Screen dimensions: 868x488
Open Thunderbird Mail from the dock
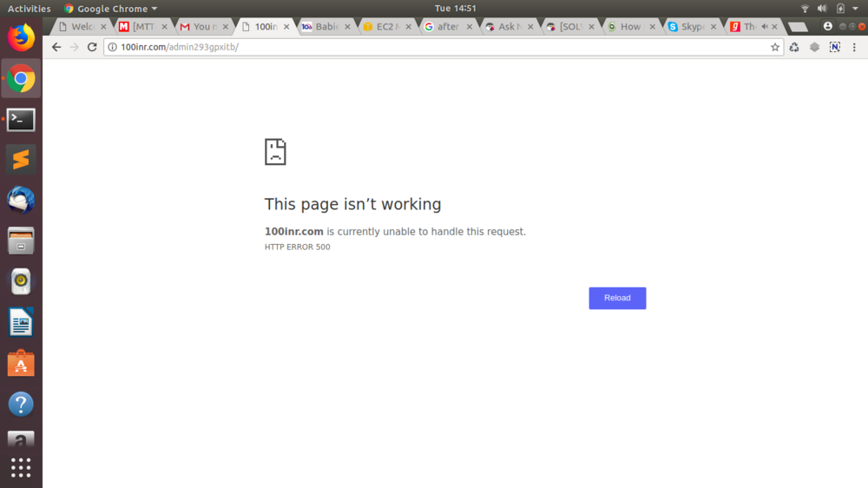pos(21,200)
